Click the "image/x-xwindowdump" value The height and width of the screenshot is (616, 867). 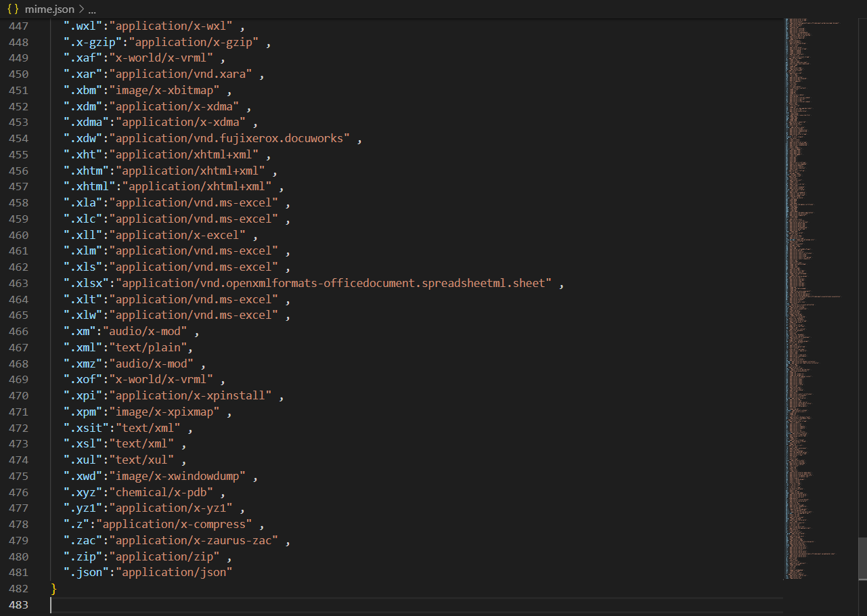181,476
